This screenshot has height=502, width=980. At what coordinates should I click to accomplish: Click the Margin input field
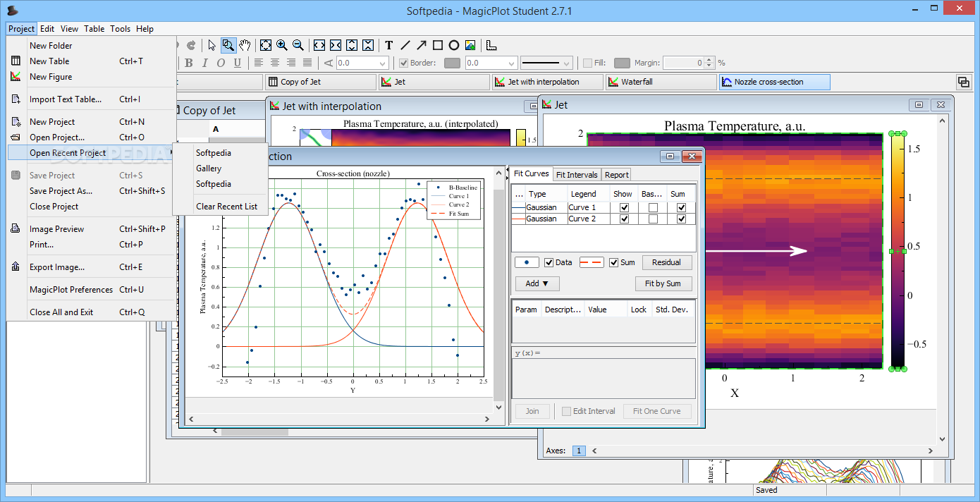[684, 63]
